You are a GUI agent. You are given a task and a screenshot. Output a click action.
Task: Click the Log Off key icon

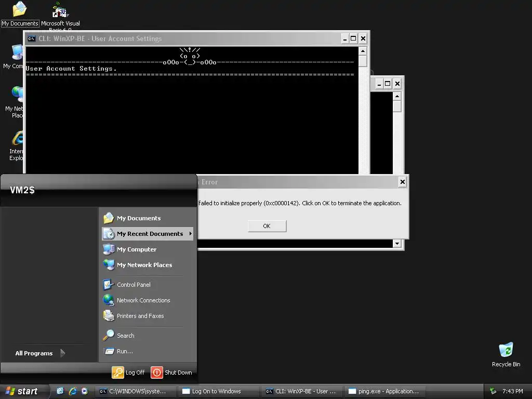click(118, 372)
